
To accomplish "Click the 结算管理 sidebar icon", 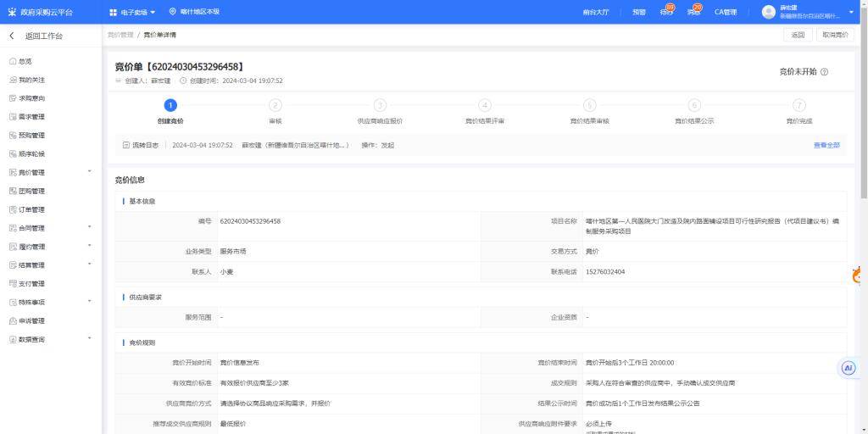I will click(x=13, y=265).
